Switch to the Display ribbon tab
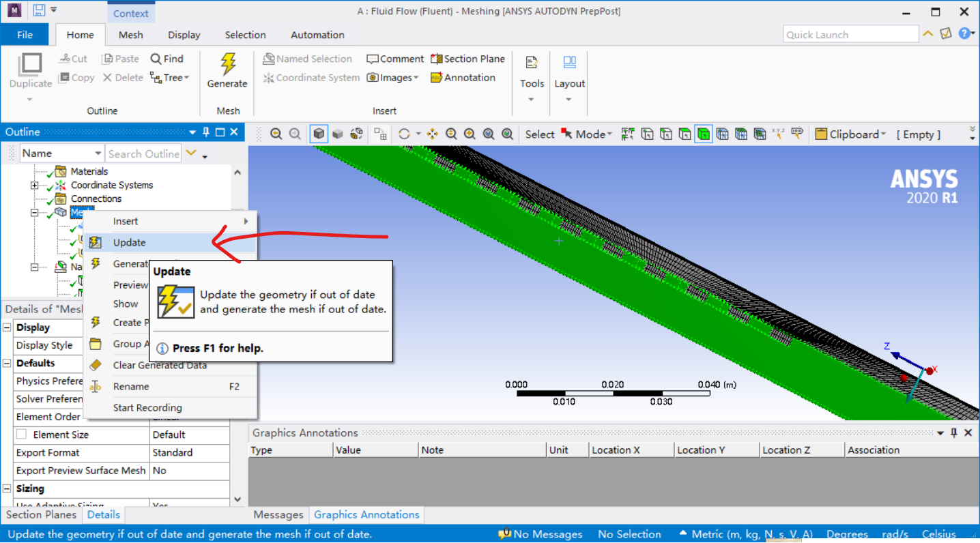 pos(184,35)
